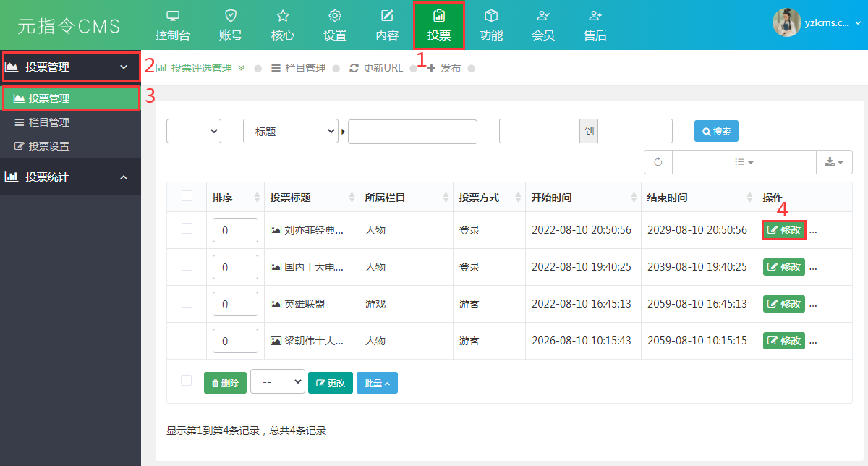Sort by 投票方式 column
Image resolution: width=868 pixels, height=466 pixels.
click(489, 198)
